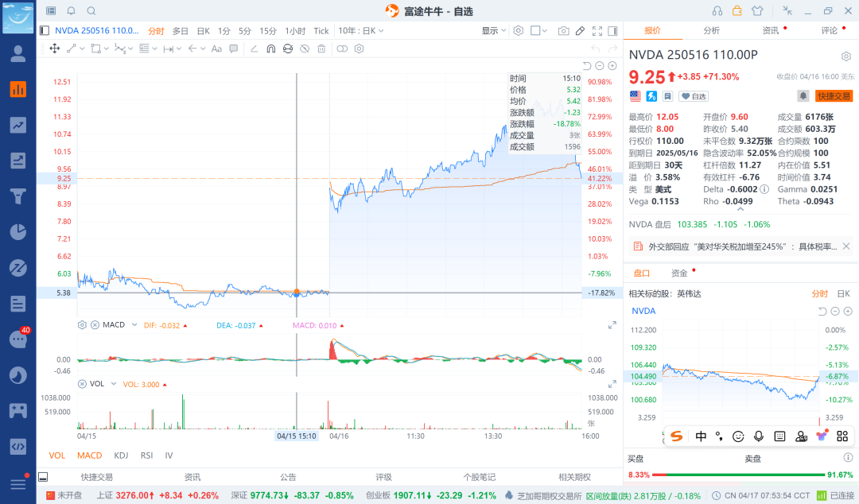The width and height of the screenshot is (859, 504).
Task: Expand arrow tool dropdown
Action: pyautogui.click(x=203, y=48)
